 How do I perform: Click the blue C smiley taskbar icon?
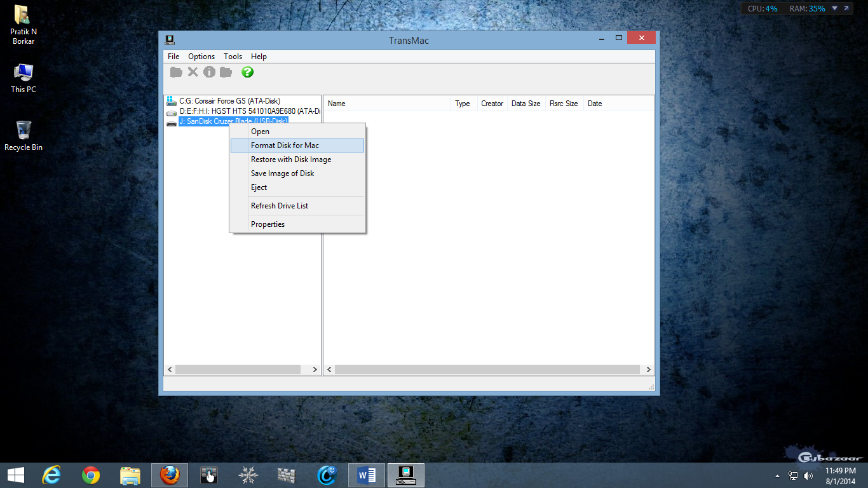tap(327, 475)
